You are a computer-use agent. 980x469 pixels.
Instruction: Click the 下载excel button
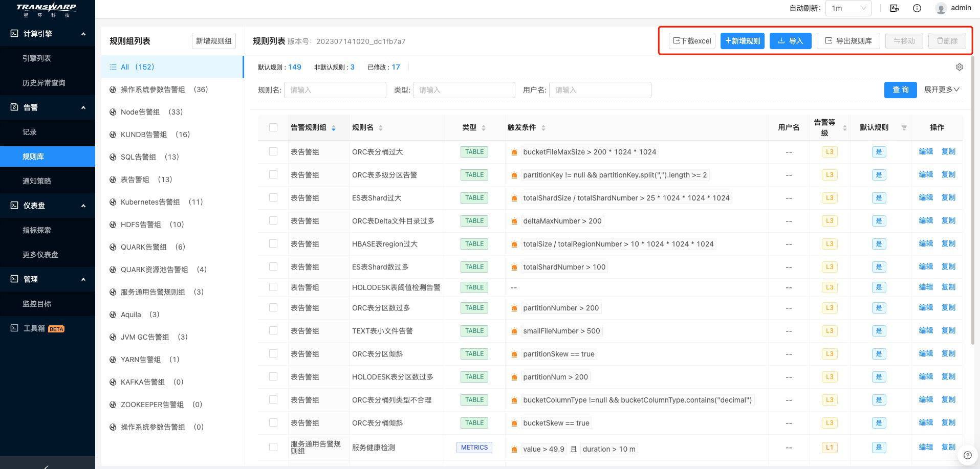[692, 41]
